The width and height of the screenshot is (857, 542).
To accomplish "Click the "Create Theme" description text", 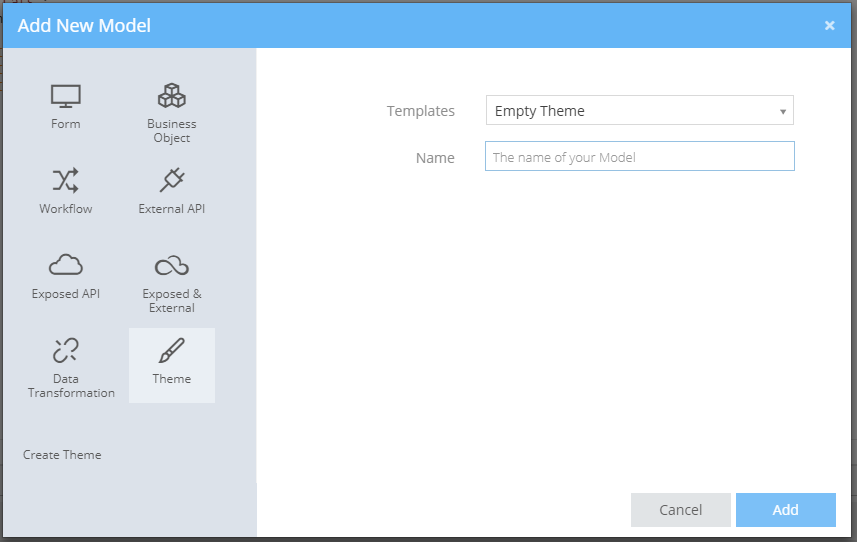I will [x=62, y=455].
